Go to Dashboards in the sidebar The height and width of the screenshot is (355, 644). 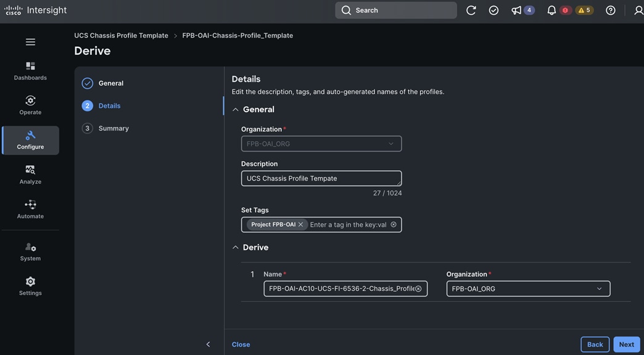(30, 71)
